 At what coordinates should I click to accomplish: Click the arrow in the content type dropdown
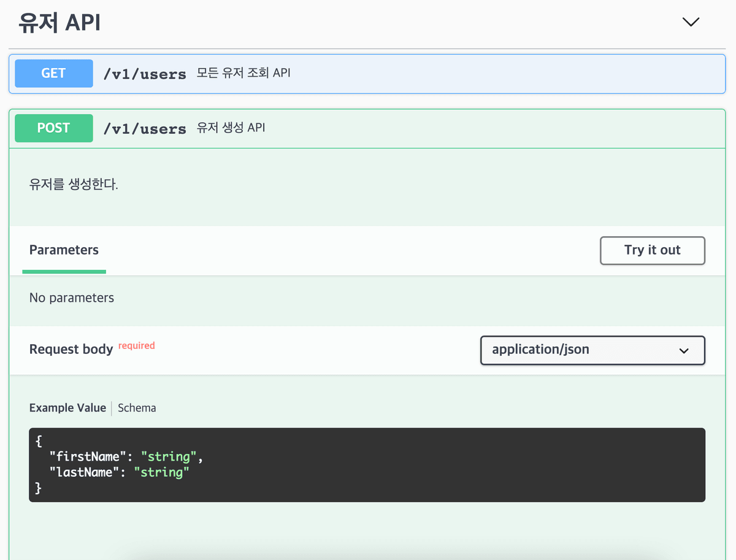click(684, 351)
